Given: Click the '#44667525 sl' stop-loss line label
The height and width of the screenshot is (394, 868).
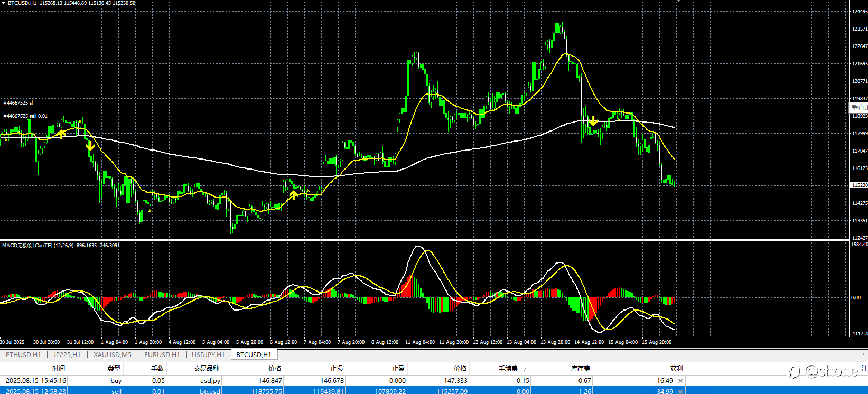Looking at the screenshot, I should [18, 103].
